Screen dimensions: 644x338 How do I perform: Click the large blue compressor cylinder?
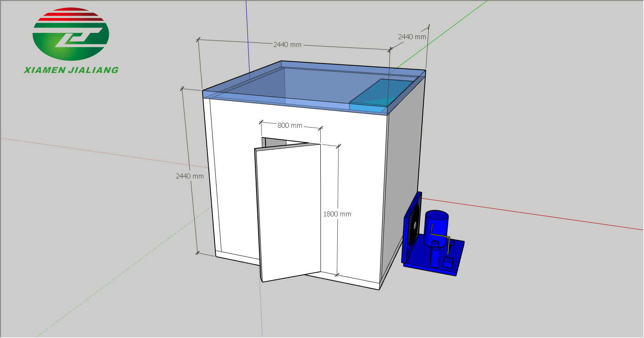pos(436,223)
